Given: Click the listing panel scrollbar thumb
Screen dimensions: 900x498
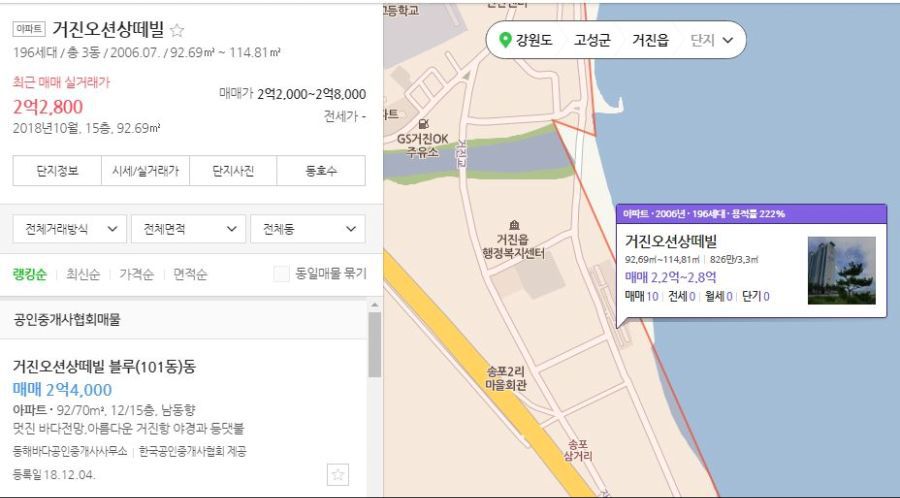Looking at the screenshot, I should point(374,345).
